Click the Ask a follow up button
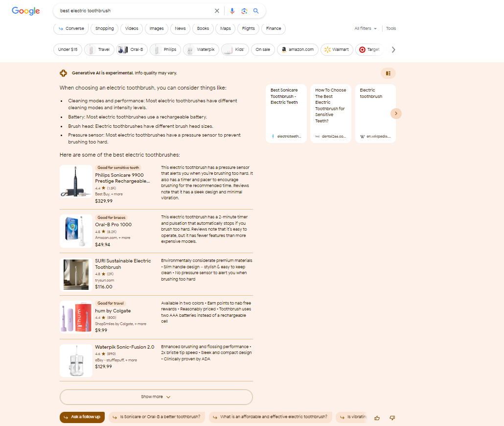The image size is (504, 426). click(x=82, y=417)
